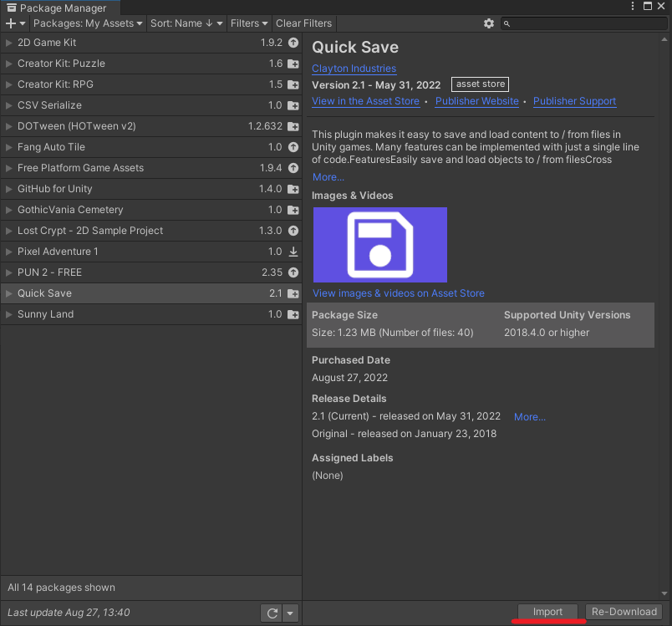Screen dimensions: 672x626
Task: Click the import icon for CSV Serialize
Action: tap(293, 105)
